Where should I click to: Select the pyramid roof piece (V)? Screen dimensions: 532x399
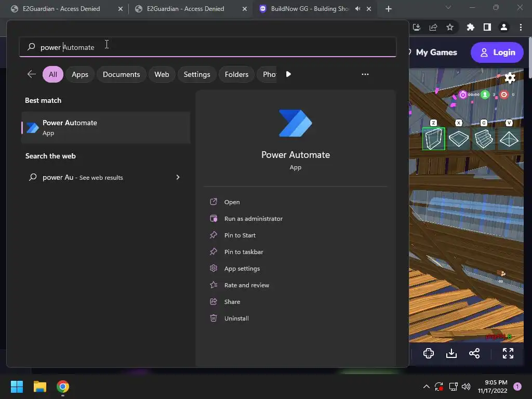click(x=509, y=138)
